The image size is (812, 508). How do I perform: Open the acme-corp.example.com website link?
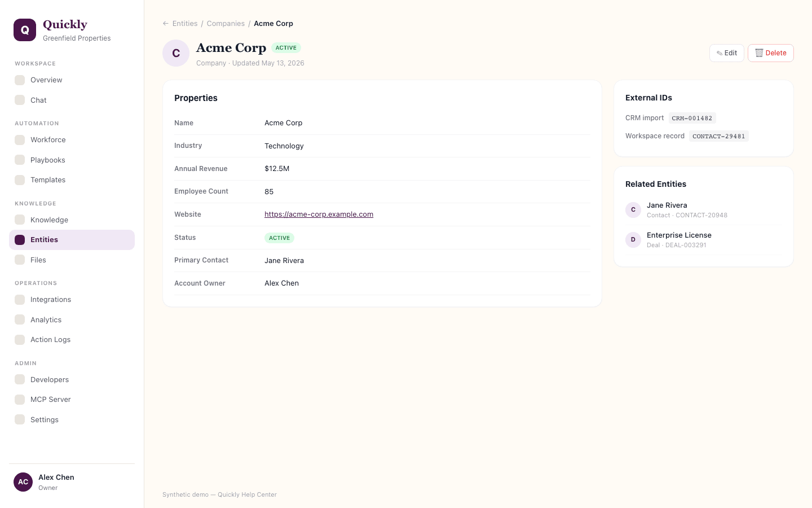319,214
